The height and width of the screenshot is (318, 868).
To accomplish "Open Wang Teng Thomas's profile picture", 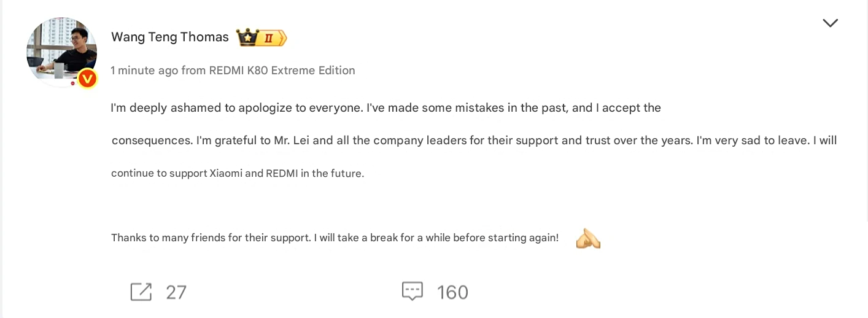I will pos(61,52).
